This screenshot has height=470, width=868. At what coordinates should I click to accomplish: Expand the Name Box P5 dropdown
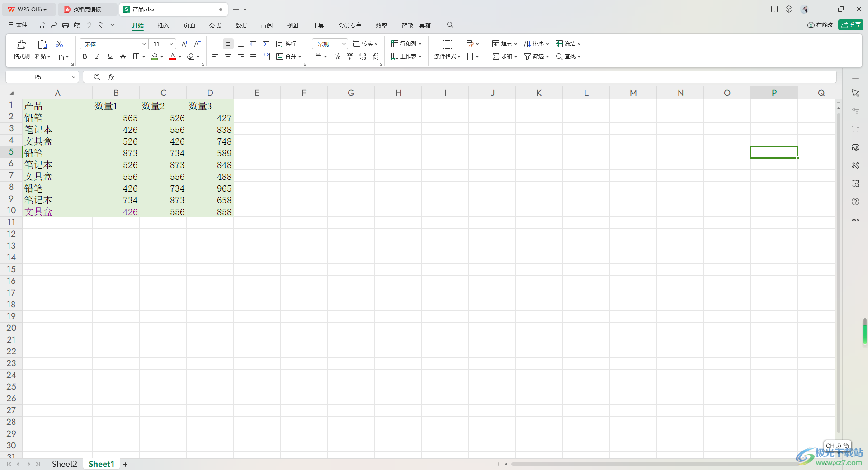point(74,77)
